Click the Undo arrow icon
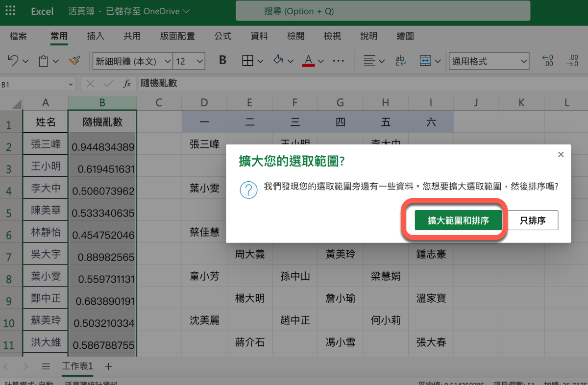The width and height of the screenshot is (588, 385). pos(13,61)
